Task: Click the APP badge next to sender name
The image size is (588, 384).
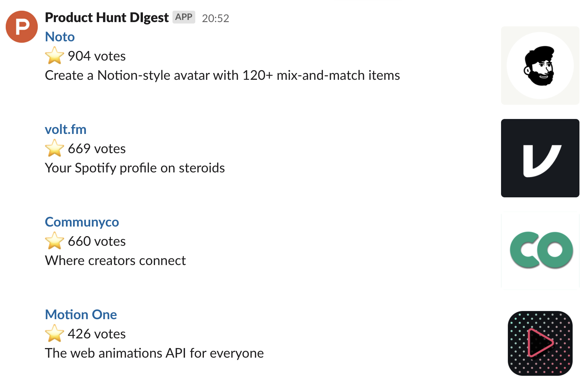Action: click(x=183, y=17)
